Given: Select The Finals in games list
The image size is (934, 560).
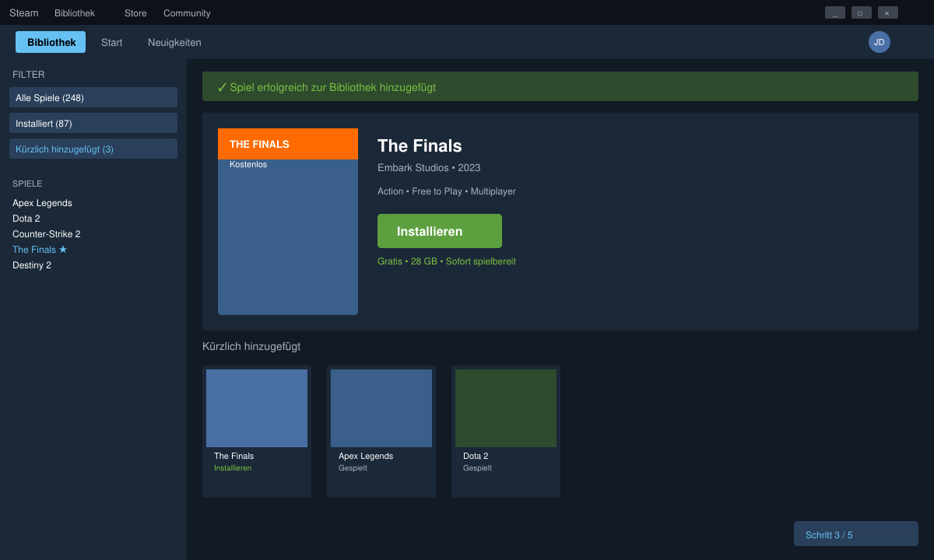Looking at the screenshot, I should pos(40,250).
